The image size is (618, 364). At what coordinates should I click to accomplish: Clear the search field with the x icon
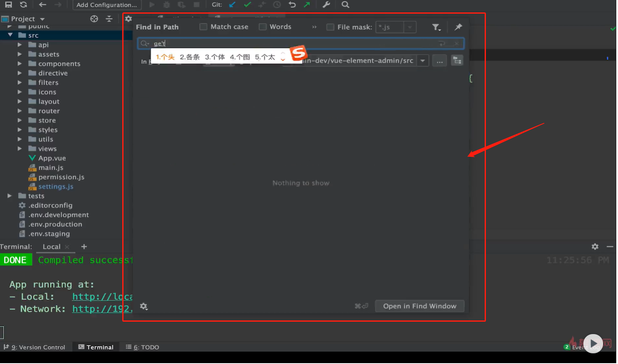pyautogui.click(x=456, y=44)
